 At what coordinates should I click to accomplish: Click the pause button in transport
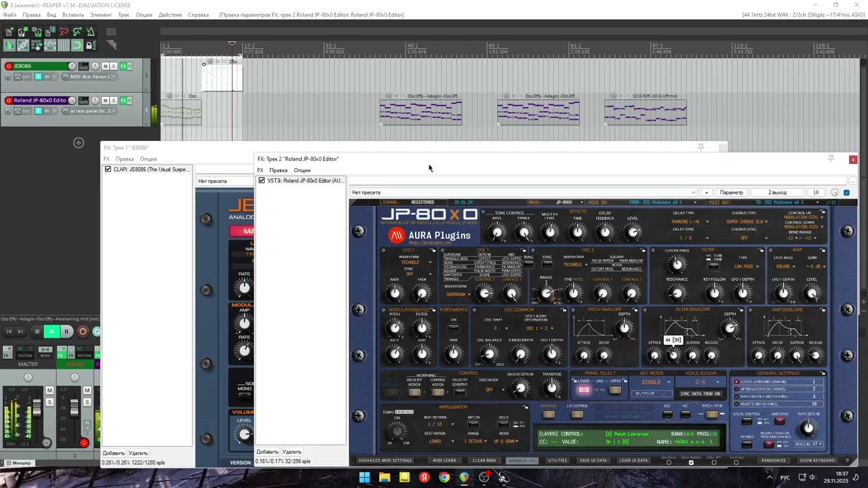[66, 331]
